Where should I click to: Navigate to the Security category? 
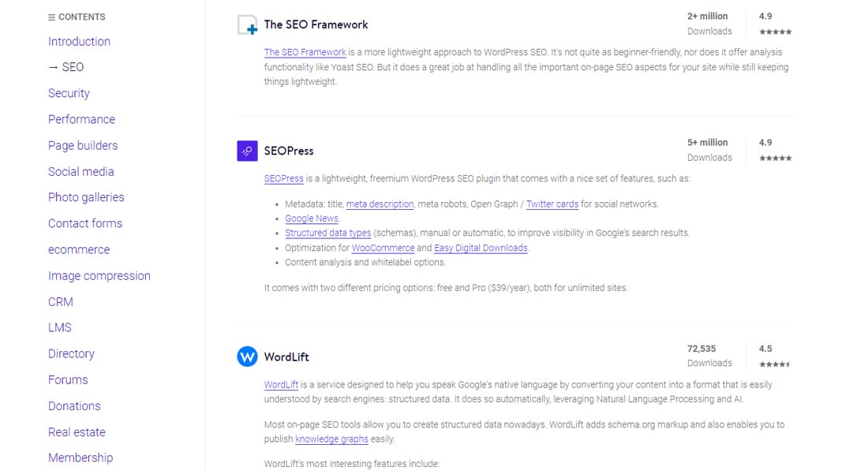(x=69, y=93)
